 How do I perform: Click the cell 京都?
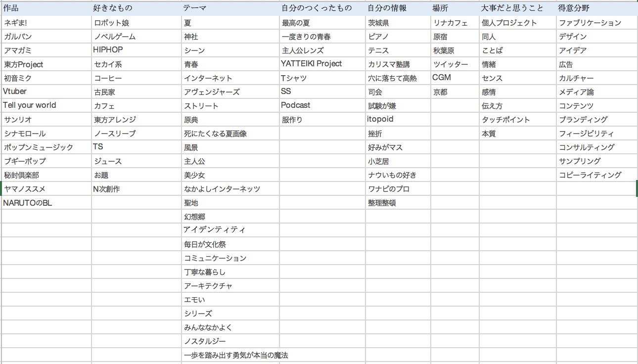pos(455,92)
